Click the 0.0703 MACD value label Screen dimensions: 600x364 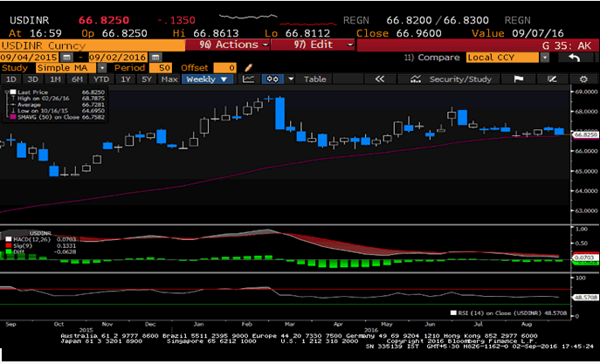585,258
